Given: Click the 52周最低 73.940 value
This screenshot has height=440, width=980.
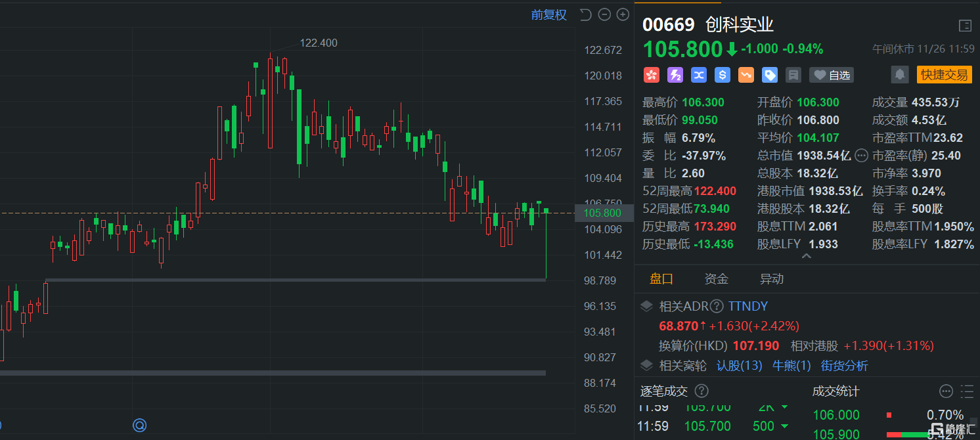Looking at the screenshot, I should click(711, 209).
